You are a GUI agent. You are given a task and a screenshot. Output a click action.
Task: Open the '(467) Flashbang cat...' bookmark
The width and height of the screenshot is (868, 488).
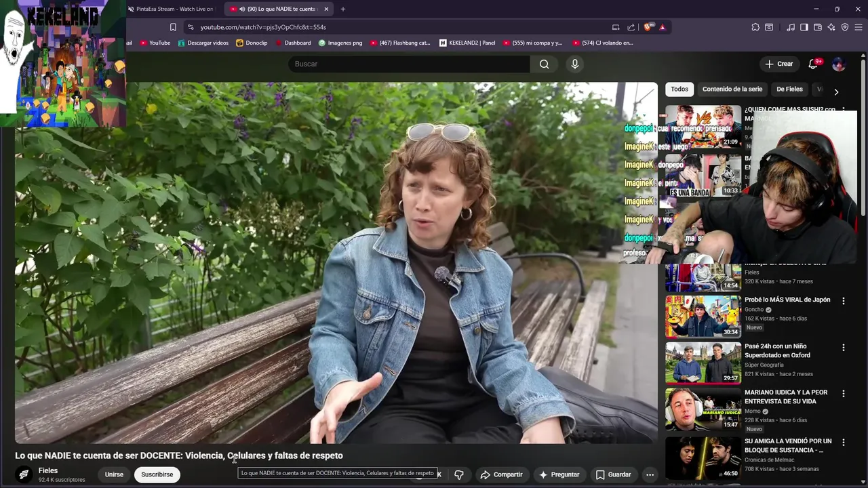point(399,43)
